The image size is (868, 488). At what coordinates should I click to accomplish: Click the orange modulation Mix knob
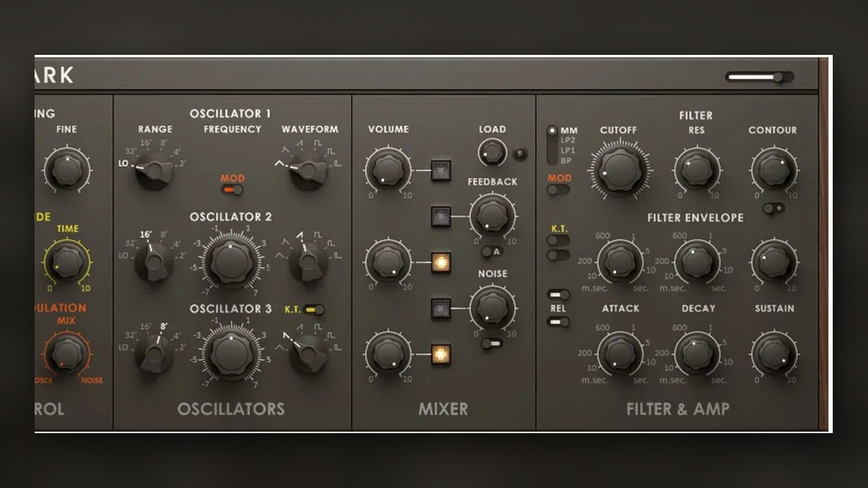(66, 353)
